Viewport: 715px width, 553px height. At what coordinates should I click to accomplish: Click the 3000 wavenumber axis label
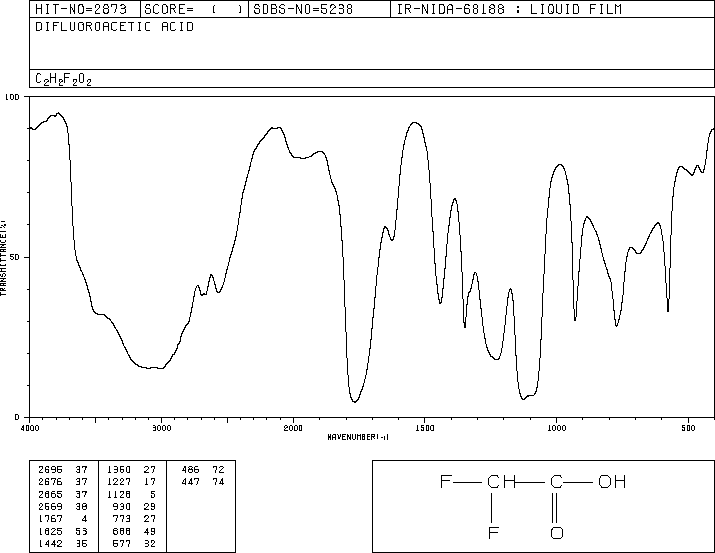162,428
